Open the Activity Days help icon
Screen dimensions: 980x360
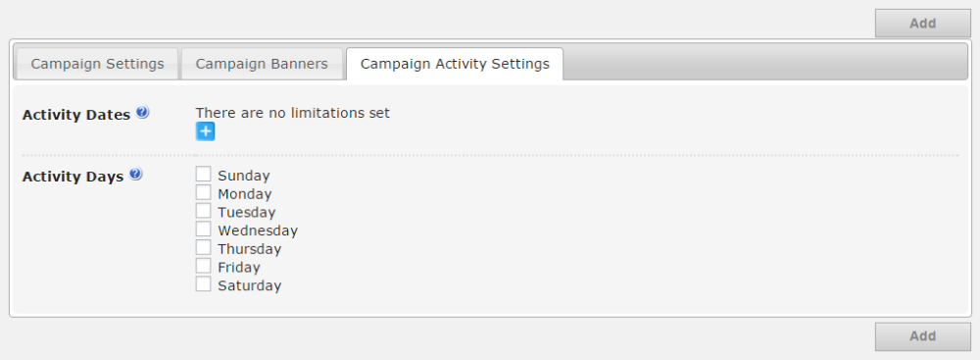135,174
